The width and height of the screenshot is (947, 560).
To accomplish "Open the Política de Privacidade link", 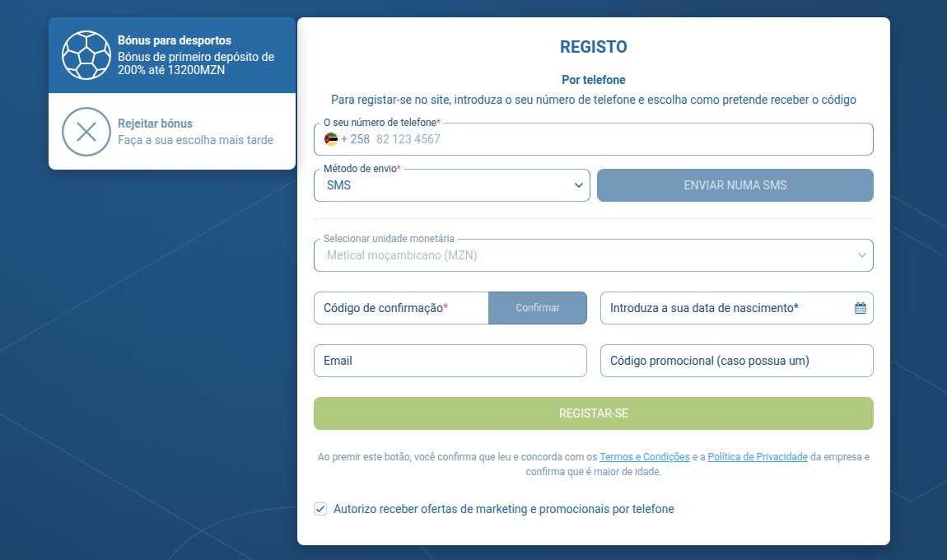I will (x=758, y=457).
